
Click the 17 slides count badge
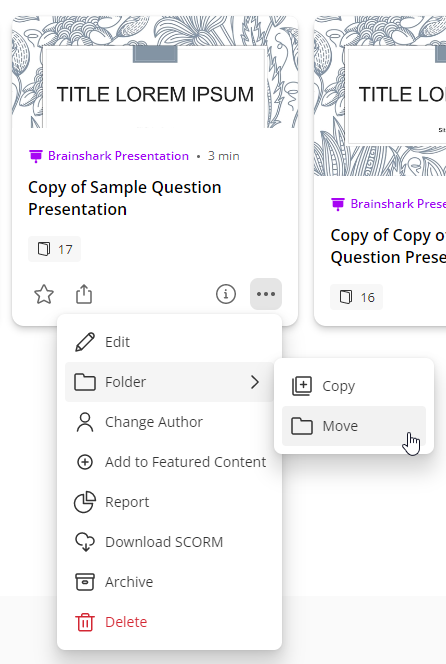[x=54, y=249]
